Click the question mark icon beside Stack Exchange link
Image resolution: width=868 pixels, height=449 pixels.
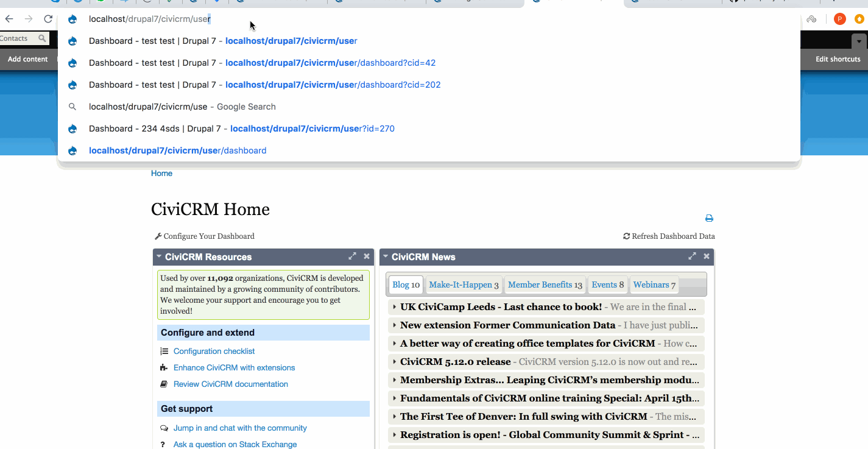[163, 445]
